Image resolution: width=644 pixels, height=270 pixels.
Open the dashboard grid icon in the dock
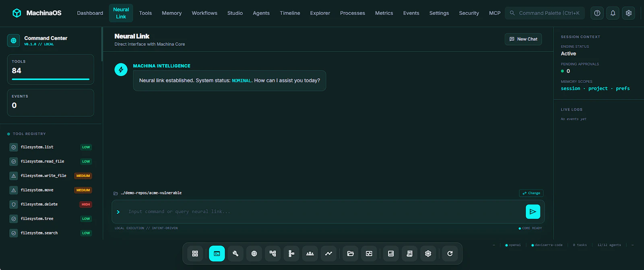click(x=195, y=254)
